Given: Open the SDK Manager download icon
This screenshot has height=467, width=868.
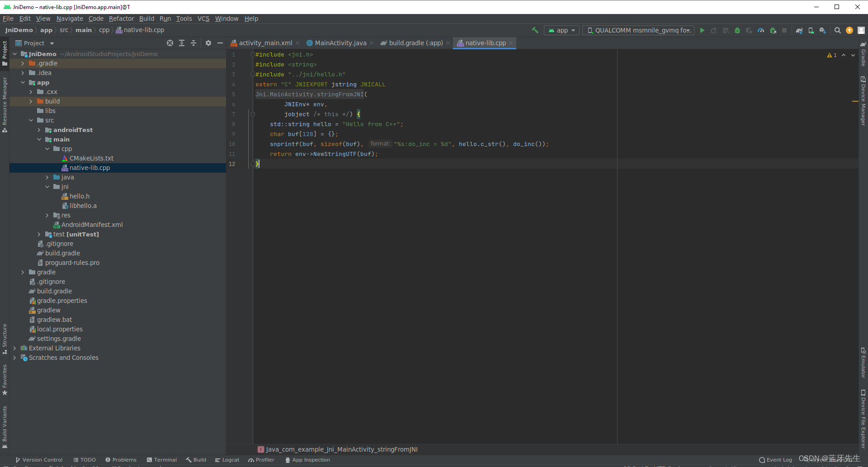Looking at the screenshot, I should click(x=822, y=30).
